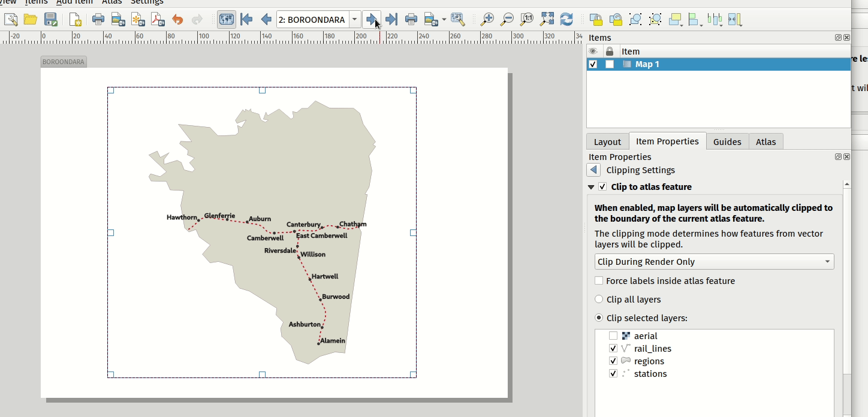Open the atlas feature BOROONDARA dropdown
Viewport: 868px width, 417px height.
coord(354,20)
